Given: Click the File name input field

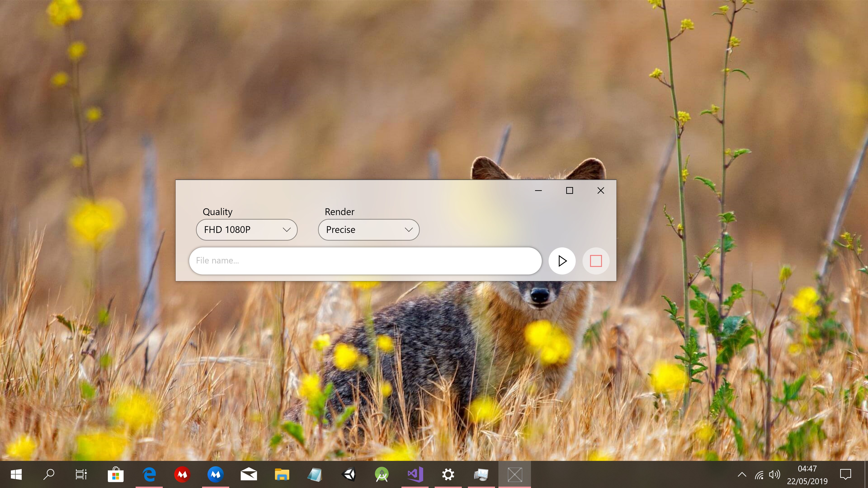Looking at the screenshot, I should (365, 261).
